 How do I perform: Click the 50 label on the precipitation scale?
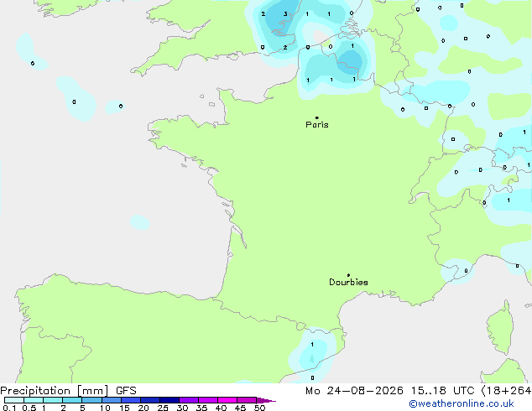pos(260,408)
